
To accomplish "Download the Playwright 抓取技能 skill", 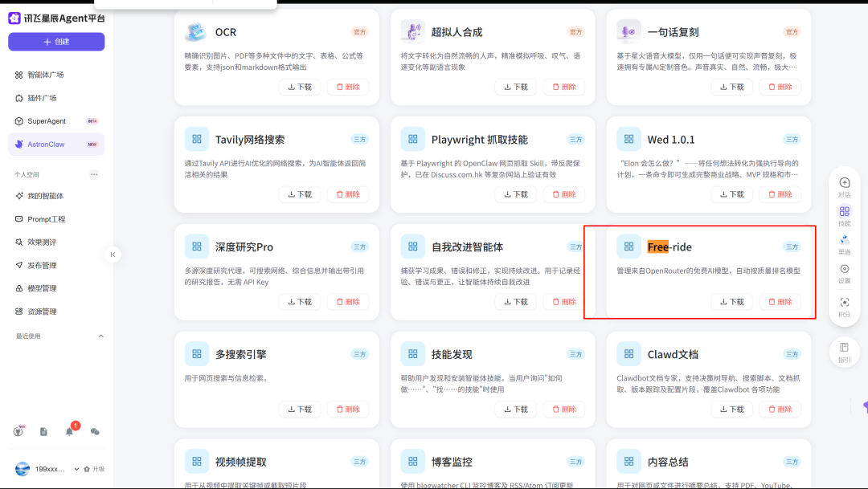I will tap(515, 194).
